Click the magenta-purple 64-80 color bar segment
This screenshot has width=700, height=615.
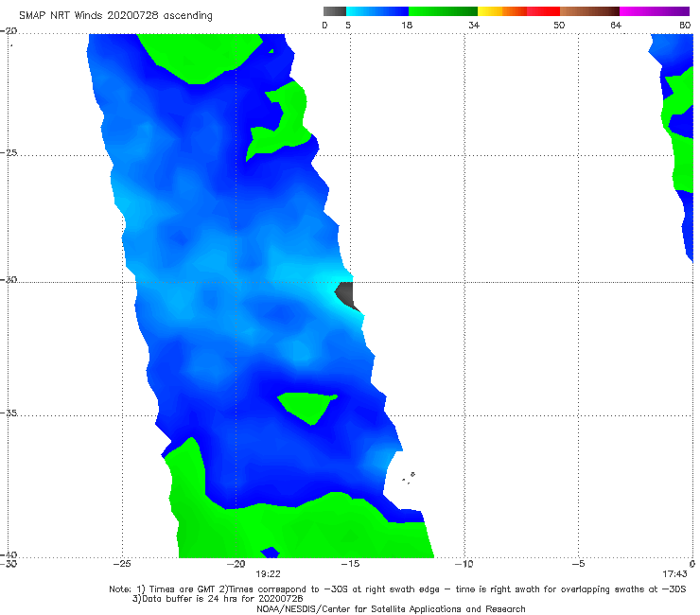655,11
